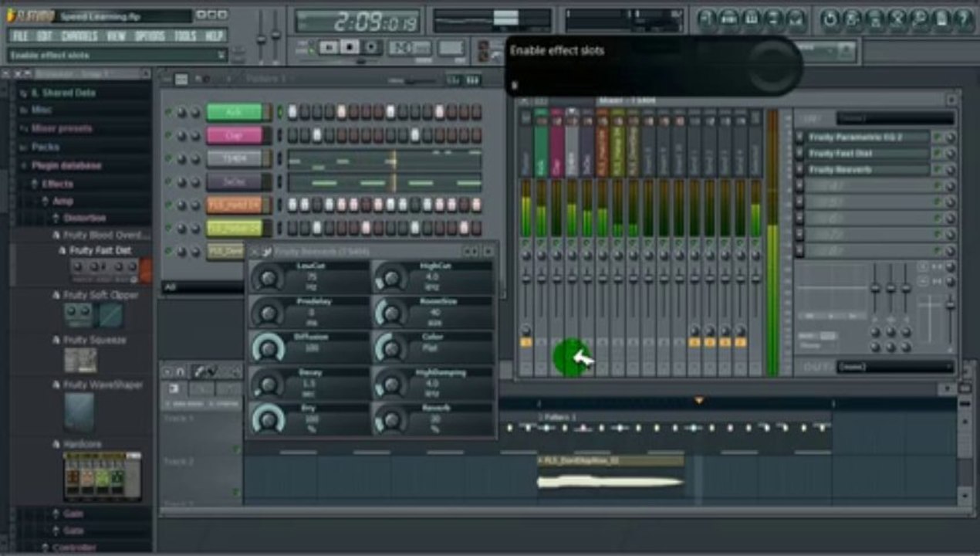Click the playlist orange playhead marker
The image size is (980, 556).
coord(699,400)
